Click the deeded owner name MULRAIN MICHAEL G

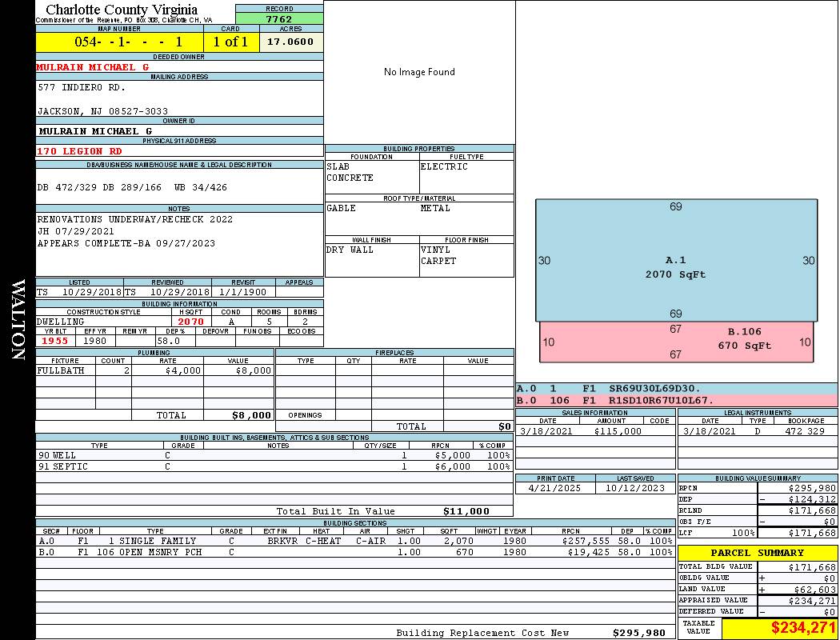click(x=93, y=67)
